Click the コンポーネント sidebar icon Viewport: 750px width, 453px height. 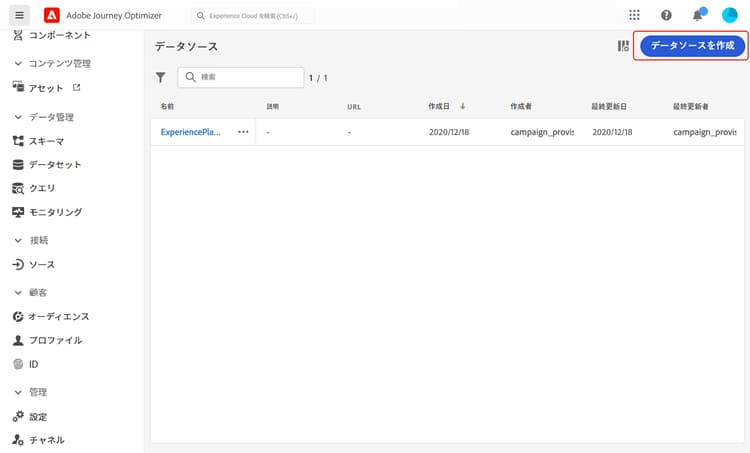coord(18,35)
